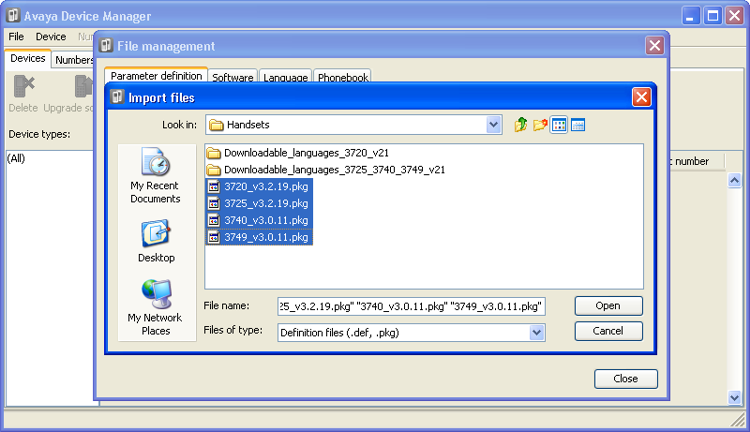Click the Definition files (.def, .pkg) text
The width and height of the screenshot is (750, 432).
(x=340, y=332)
